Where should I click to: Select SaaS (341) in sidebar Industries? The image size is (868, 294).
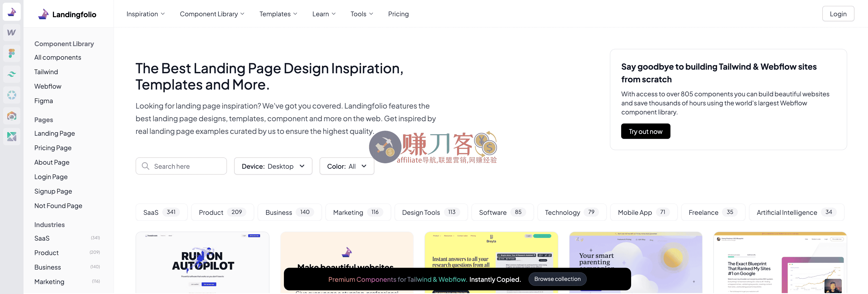pyautogui.click(x=67, y=238)
